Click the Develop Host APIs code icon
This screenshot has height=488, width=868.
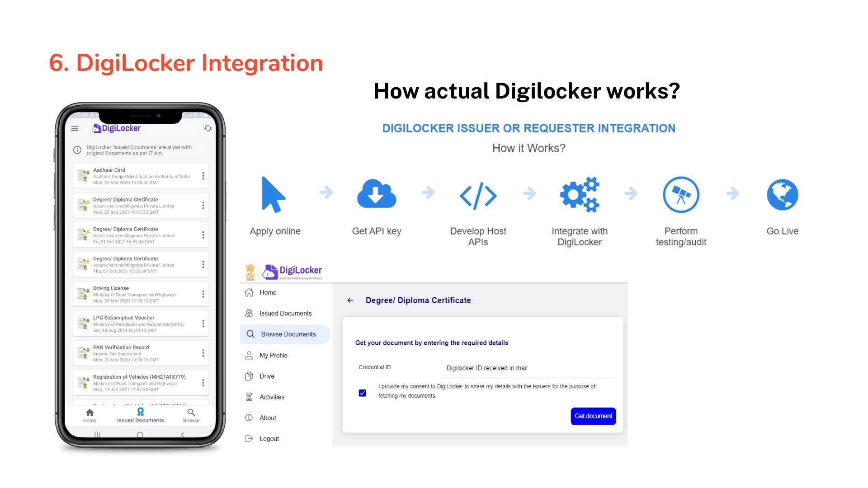478,196
